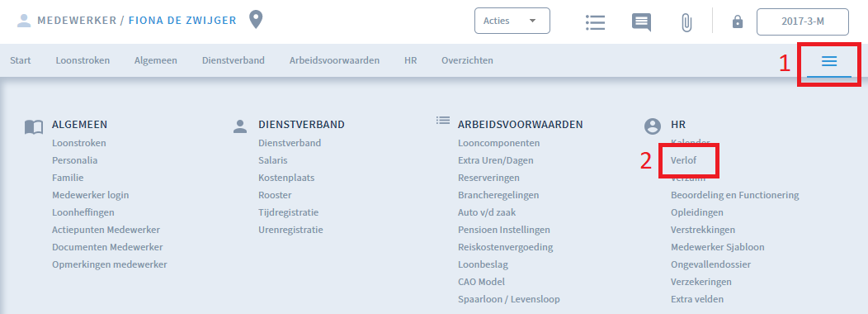
Task: Switch to the Loonstroken tab
Action: [x=83, y=60]
